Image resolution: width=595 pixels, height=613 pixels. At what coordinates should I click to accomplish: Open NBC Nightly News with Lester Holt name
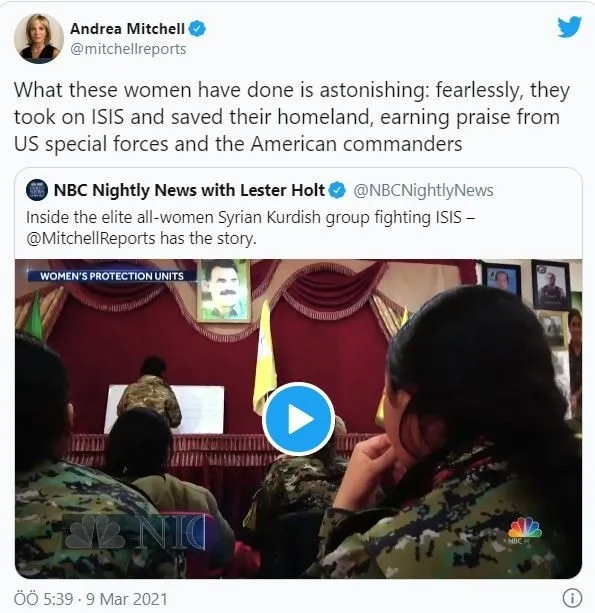189,190
